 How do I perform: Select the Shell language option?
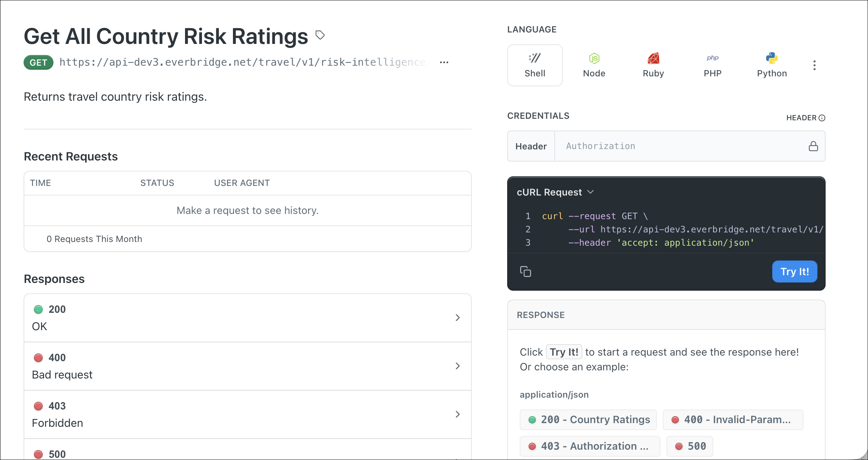535,65
